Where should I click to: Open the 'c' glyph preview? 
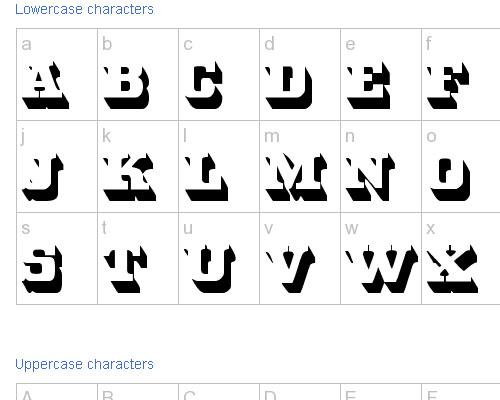(204, 86)
